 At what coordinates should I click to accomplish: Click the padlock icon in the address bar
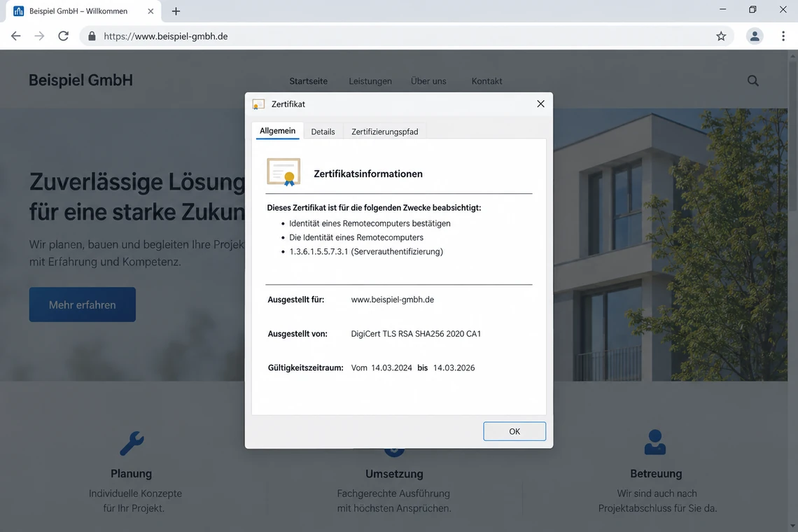click(92, 36)
